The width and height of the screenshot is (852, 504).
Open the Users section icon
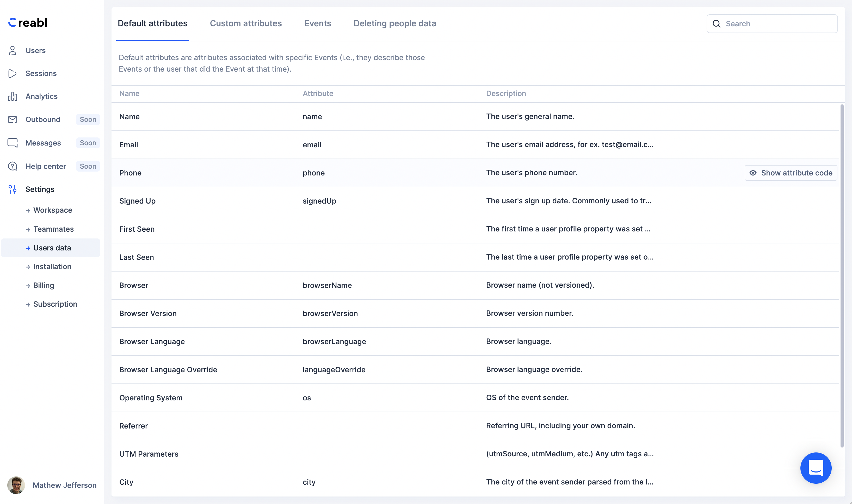13,50
